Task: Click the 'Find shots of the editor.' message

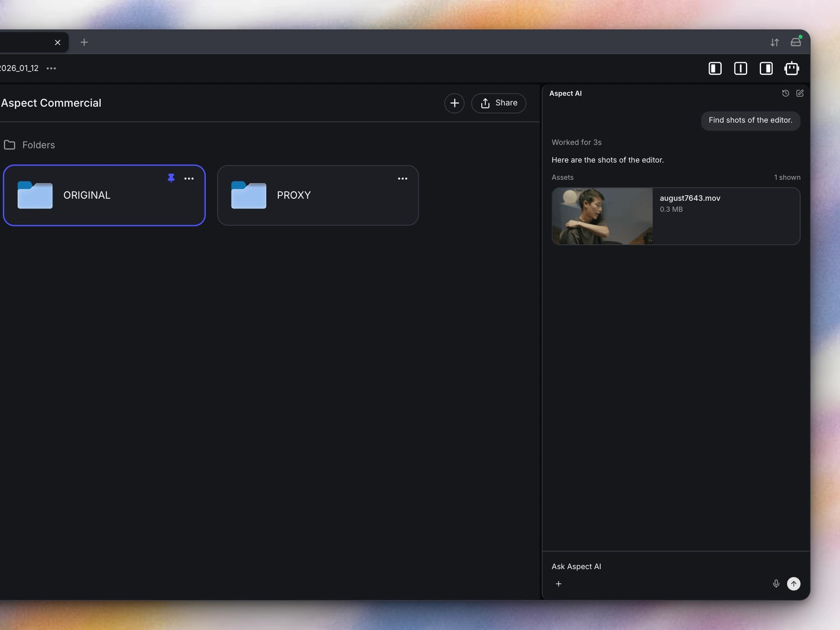Action: (751, 121)
